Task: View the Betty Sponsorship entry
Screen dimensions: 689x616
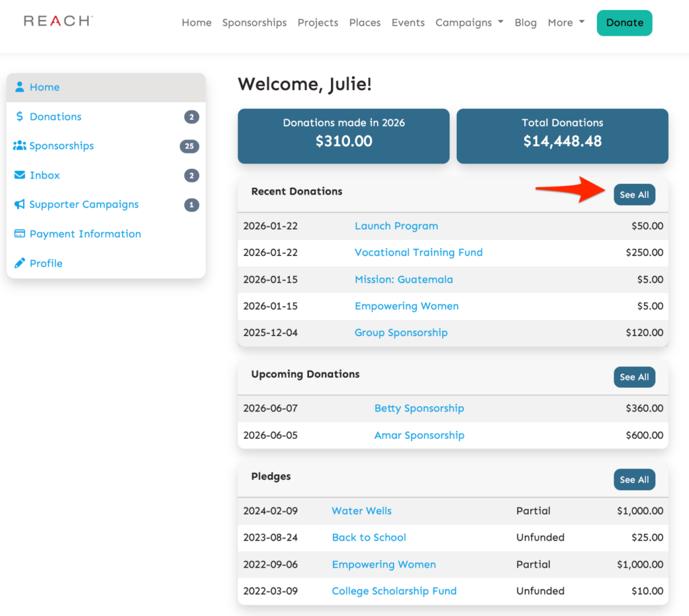Action: [419, 408]
